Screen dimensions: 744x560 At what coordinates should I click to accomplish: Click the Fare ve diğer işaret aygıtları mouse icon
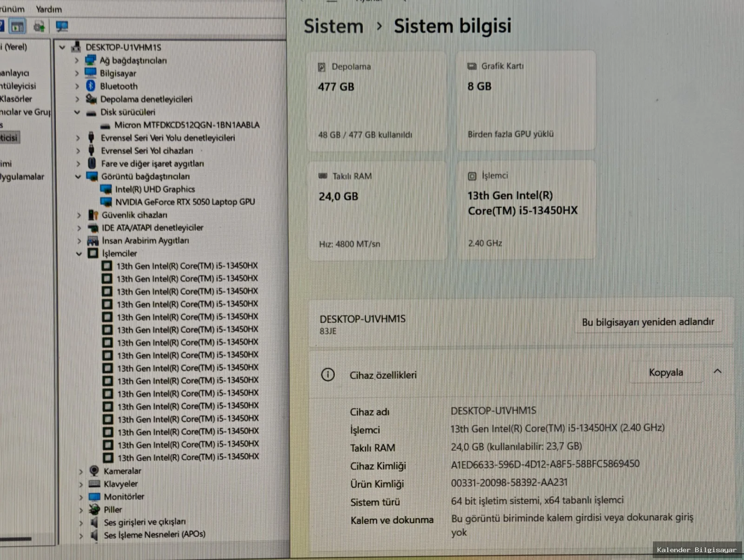(x=92, y=164)
